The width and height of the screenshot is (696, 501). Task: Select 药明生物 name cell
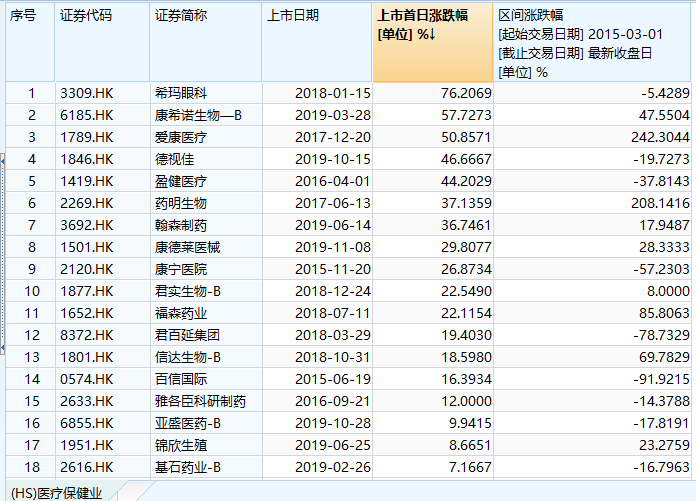[x=206, y=203]
